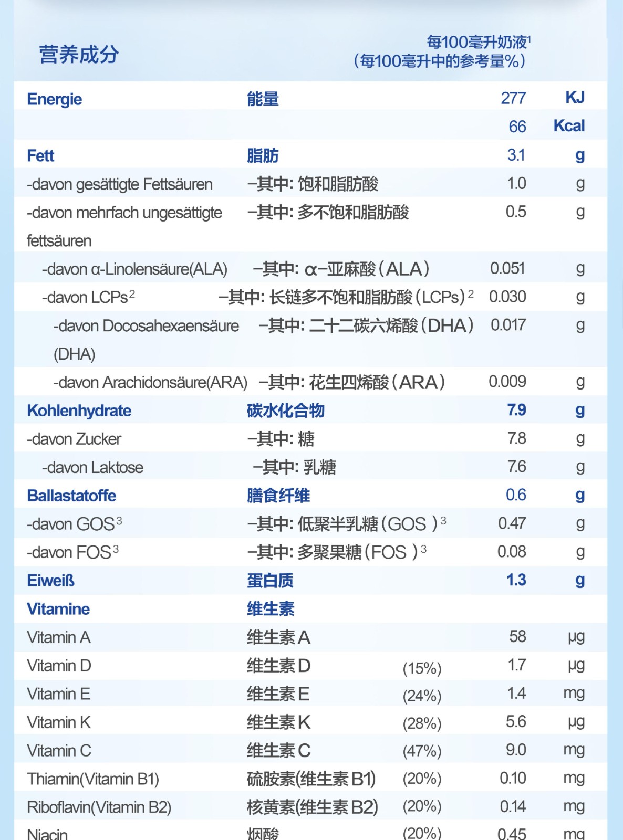Click the davon Laktose row label
This screenshot has width=623, height=840.
click(92, 468)
